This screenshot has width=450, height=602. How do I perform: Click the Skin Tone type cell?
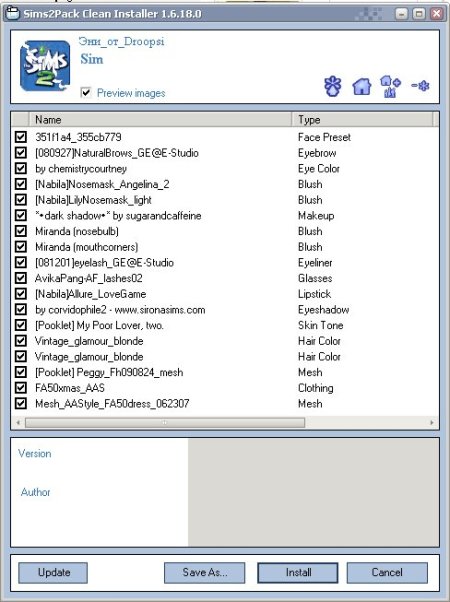pos(321,325)
